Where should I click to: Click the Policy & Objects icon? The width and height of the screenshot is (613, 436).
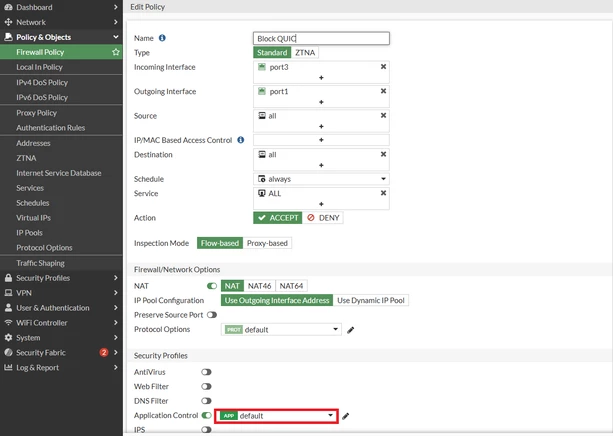[x=8, y=37]
